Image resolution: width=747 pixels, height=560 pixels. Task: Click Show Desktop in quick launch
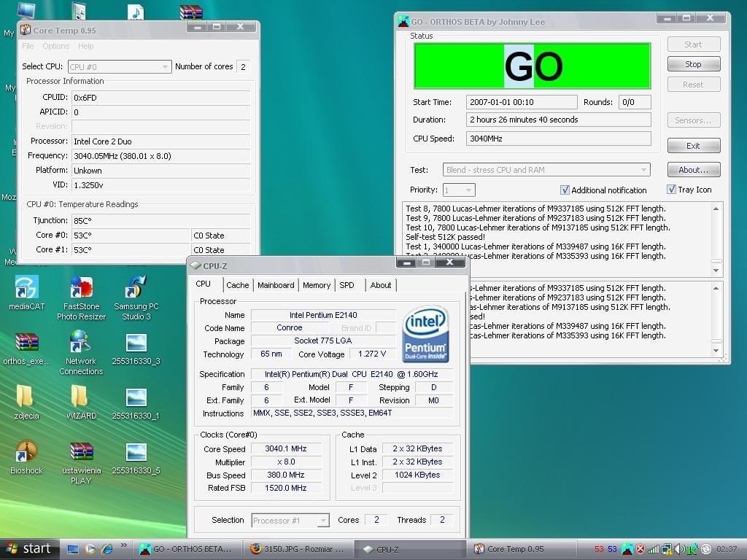[73, 550]
